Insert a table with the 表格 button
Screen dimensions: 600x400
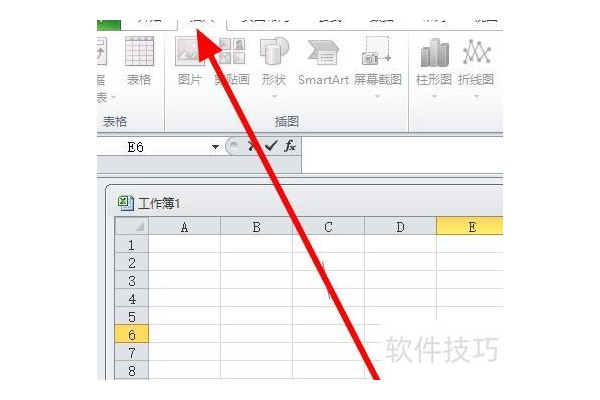[x=139, y=61]
